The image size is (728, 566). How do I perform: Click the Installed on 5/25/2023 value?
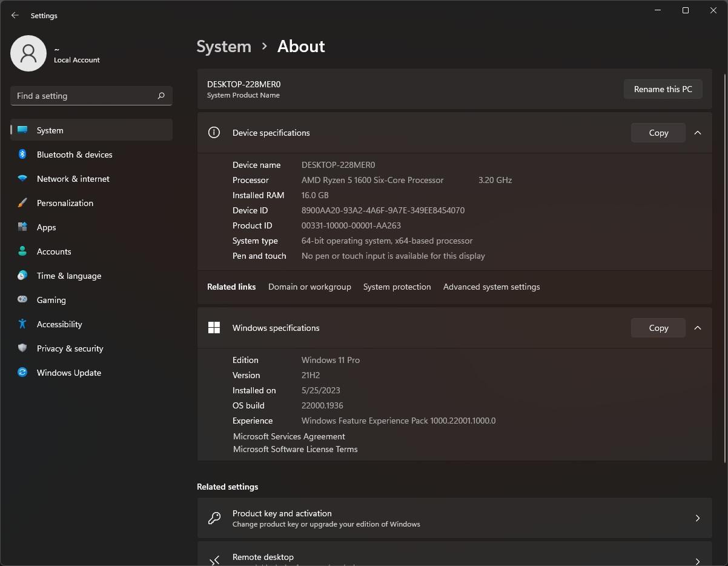click(x=321, y=390)
